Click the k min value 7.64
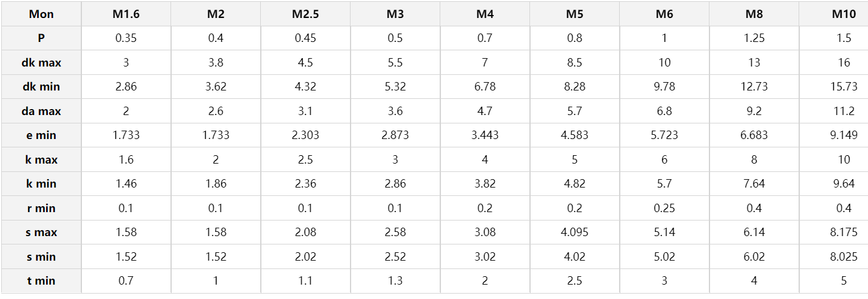 click(x=754, y=184)
